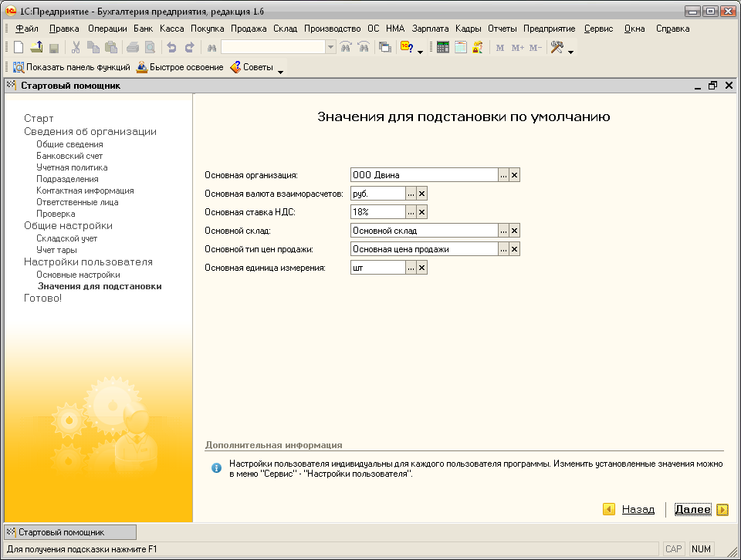Open selection button for Основной тип цен продажи
Screen dimensions: 741x560
504,249
